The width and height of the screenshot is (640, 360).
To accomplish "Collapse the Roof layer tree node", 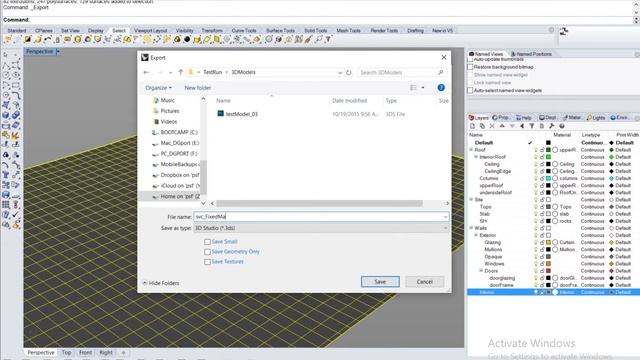I will (471, 150).
